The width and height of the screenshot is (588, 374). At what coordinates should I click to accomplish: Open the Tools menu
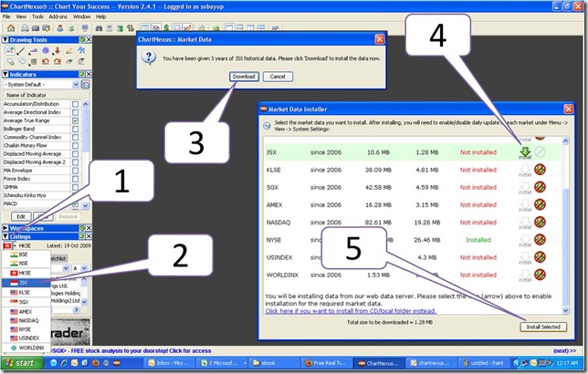pyautogui.click(x=37, y=16)
